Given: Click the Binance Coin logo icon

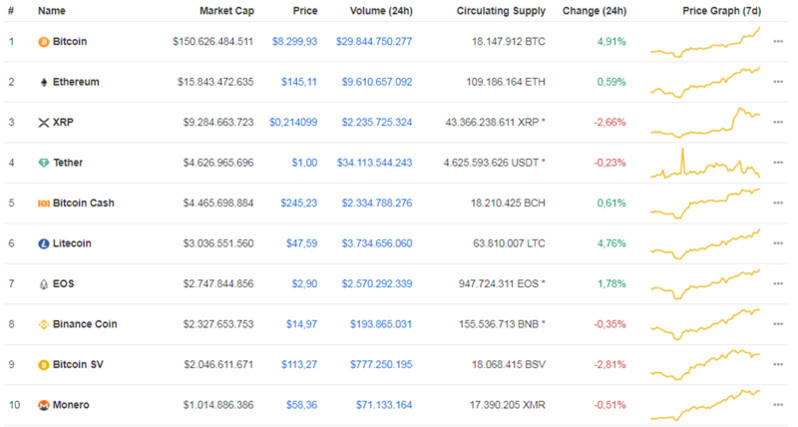Looking at the screenshot, I should (43, 324).
